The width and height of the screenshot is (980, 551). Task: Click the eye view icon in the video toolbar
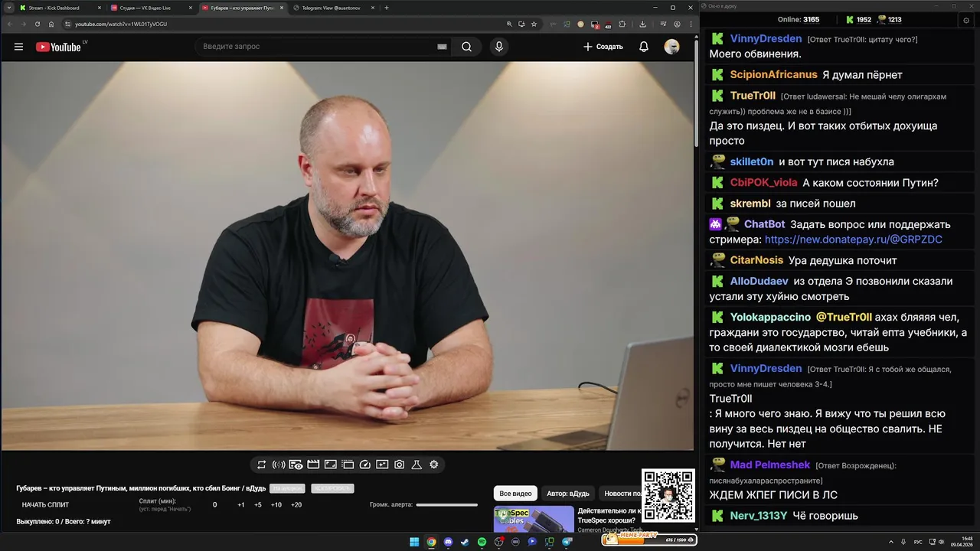(296, 465)
